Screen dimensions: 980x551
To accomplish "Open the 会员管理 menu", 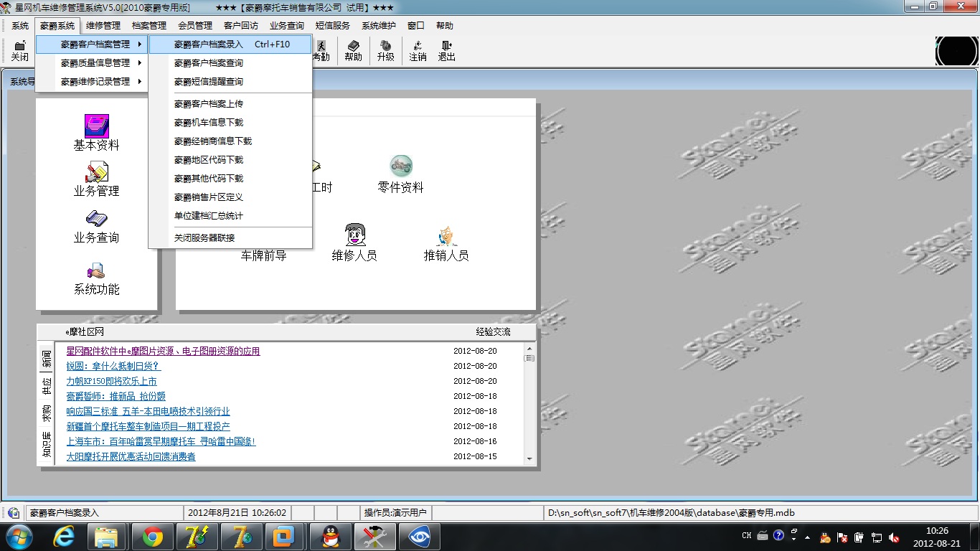I will tap(195, 25).
